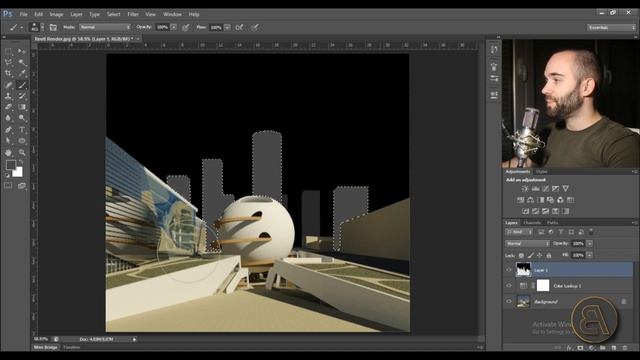Viewport: 640px width, 360px height.
Task: Select the Ellipse shape tool
Action: (x=22, y=141)
